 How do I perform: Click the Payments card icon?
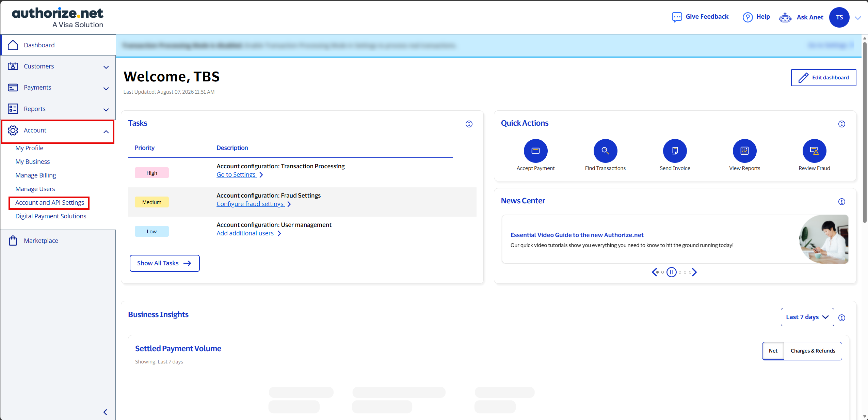13,88
